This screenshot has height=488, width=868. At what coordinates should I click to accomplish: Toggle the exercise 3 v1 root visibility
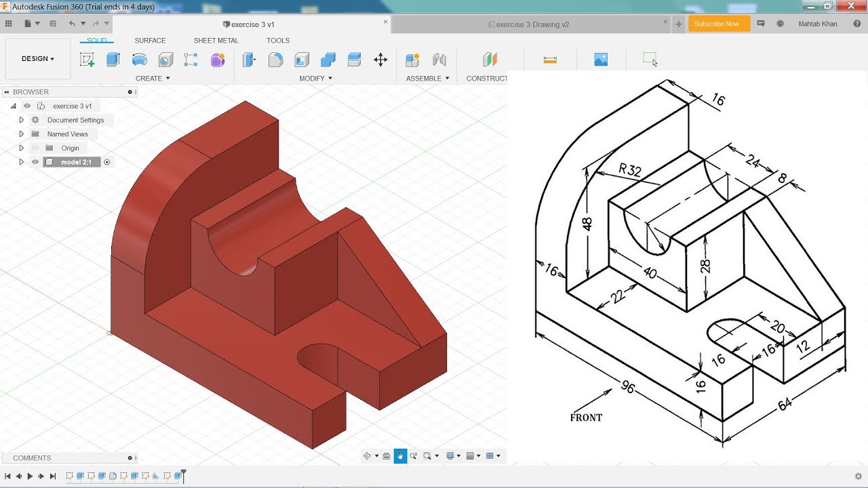point(27,106)
